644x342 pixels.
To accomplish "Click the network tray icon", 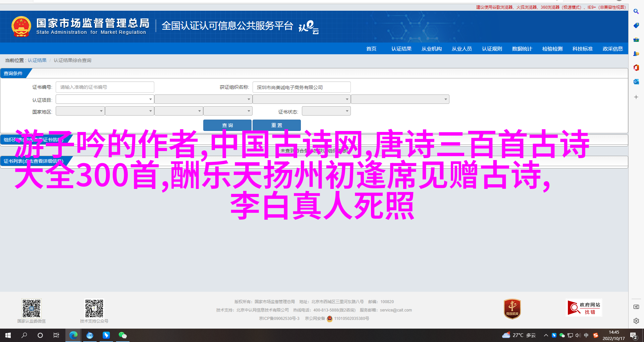I will click(570, 335).
